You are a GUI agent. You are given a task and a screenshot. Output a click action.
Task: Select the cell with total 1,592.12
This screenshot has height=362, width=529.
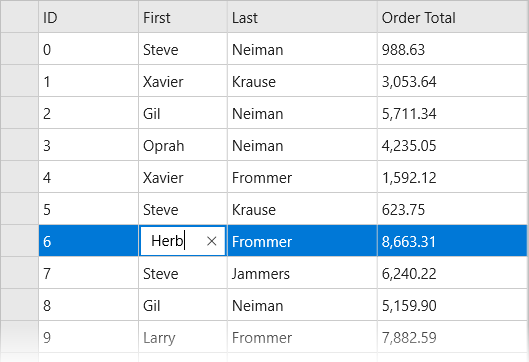click(x=452, y=177)
